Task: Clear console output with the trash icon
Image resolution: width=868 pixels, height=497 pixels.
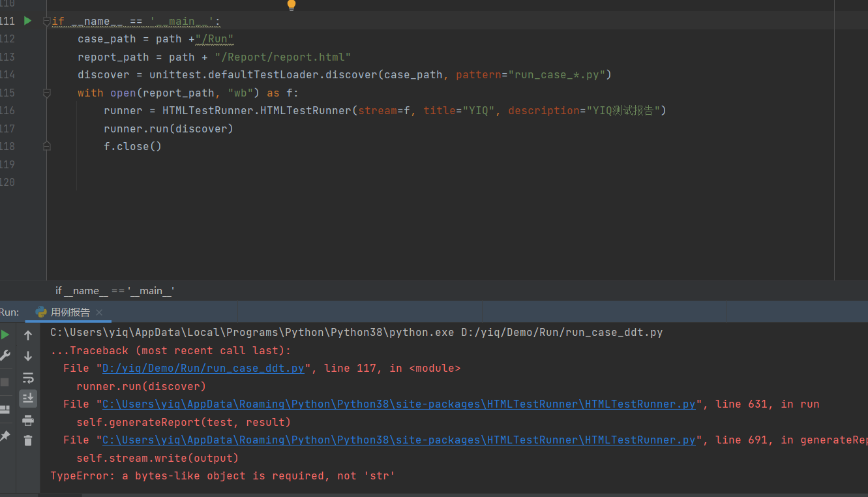Action: 28,441
